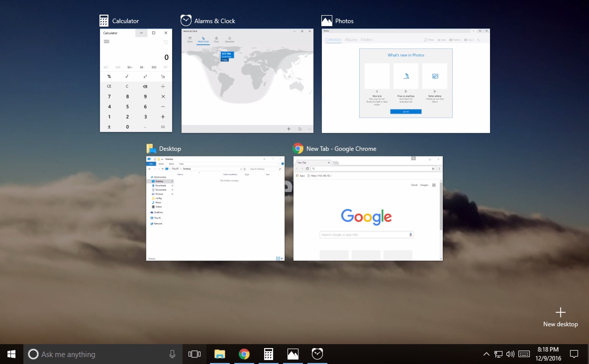Activate the Cortana microphone icon

[172, 354]
